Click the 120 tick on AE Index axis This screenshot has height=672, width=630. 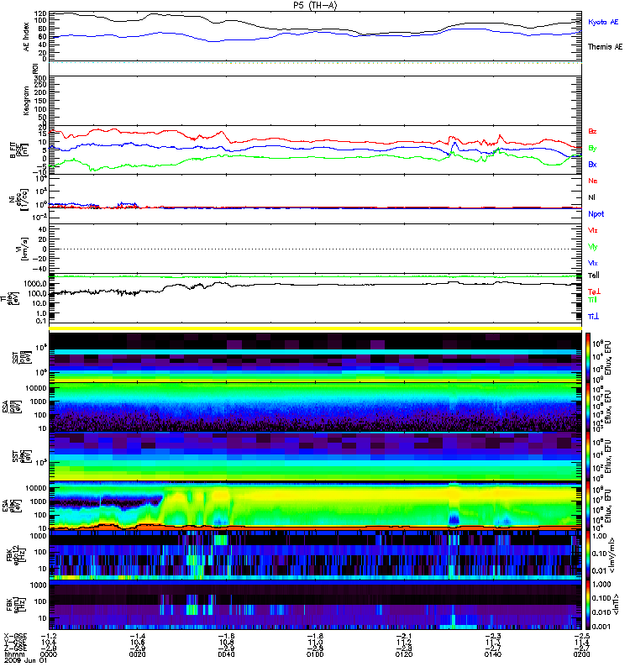point(41,13)
